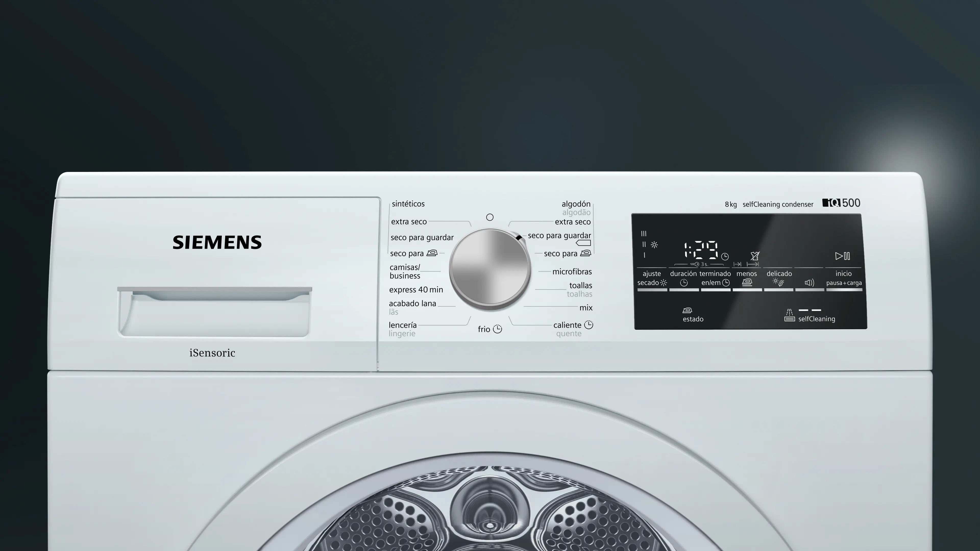Click the center of the program dial
The height and width of the screenshot is (551, 980).
(490, 267)
